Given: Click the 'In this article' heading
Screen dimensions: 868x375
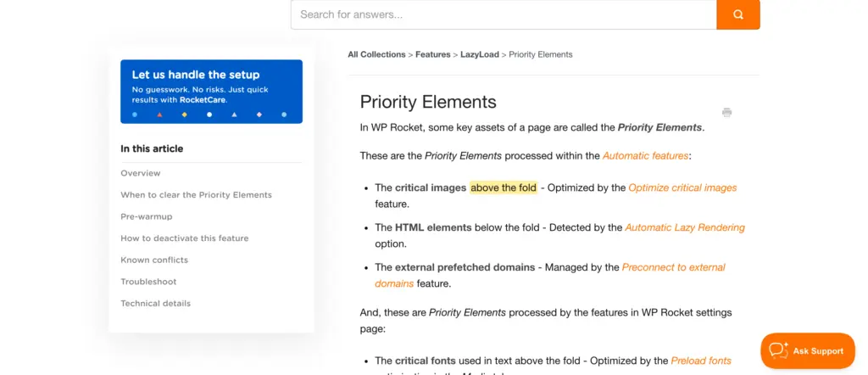Looking at the screenshot, I should 152,148.
